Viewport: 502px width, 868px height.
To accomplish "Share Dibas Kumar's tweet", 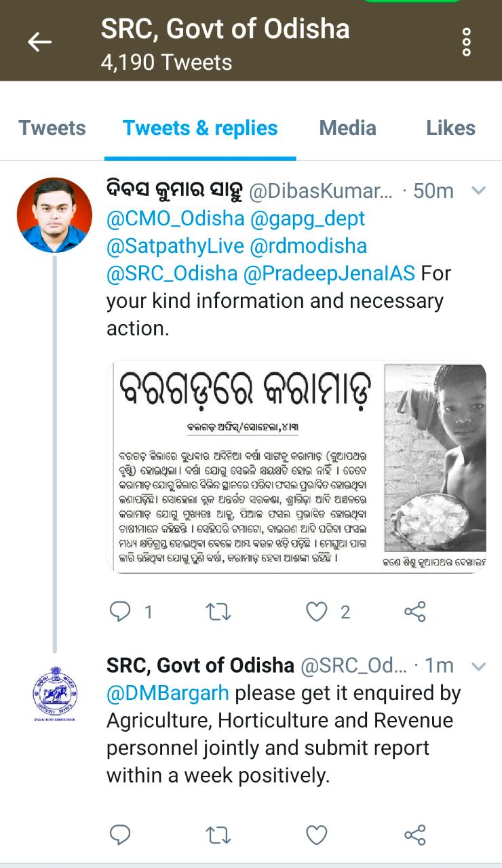I will [x=414, y=612].
